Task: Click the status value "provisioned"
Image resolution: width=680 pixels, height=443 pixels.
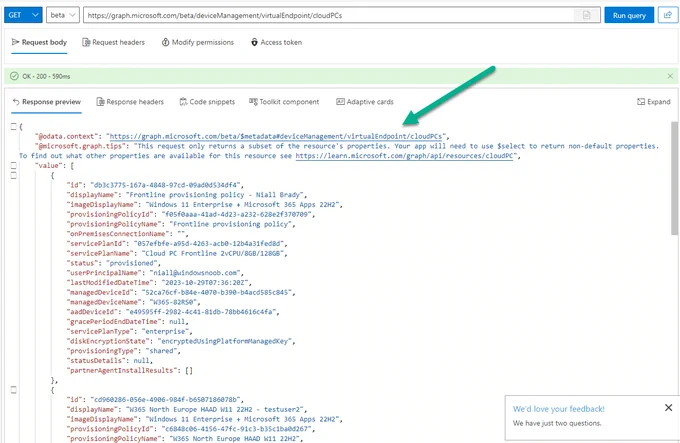Action: [x=131, y=263]
